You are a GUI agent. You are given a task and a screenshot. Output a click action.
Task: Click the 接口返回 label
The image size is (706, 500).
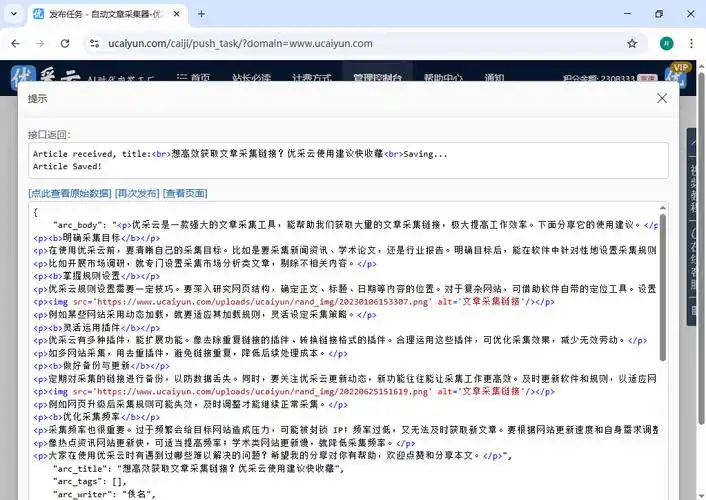point(49,134)
